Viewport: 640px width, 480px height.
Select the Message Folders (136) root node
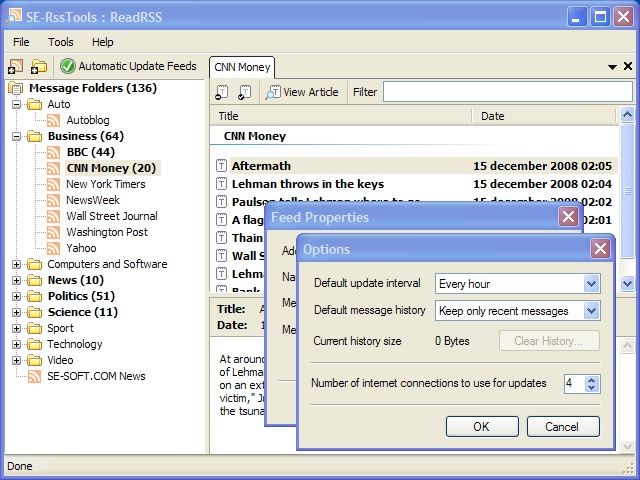(x=93, y=88)
